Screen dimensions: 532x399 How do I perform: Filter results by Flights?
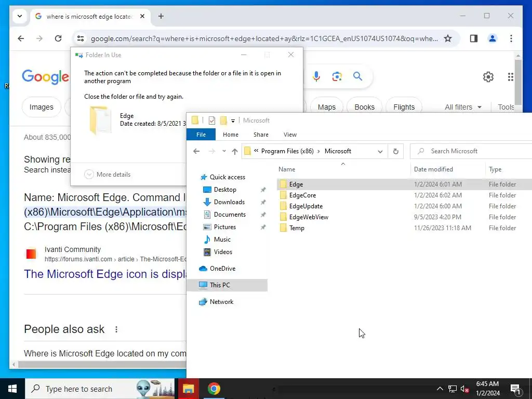(404, 107)
